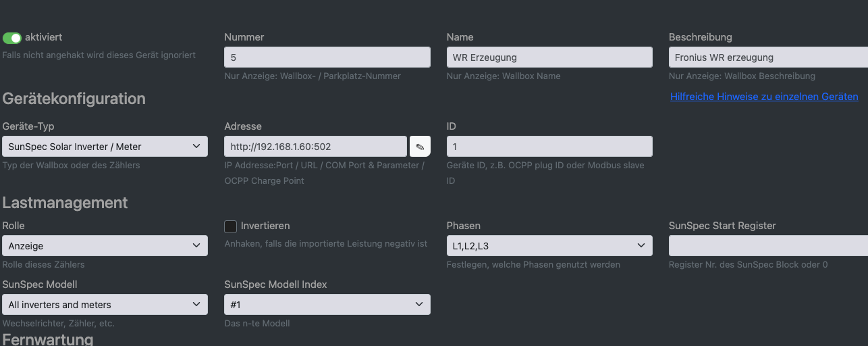
Task: Click the pencil edit icon beside Adresse
Action: pyautogui.click(x=420, y=147)
